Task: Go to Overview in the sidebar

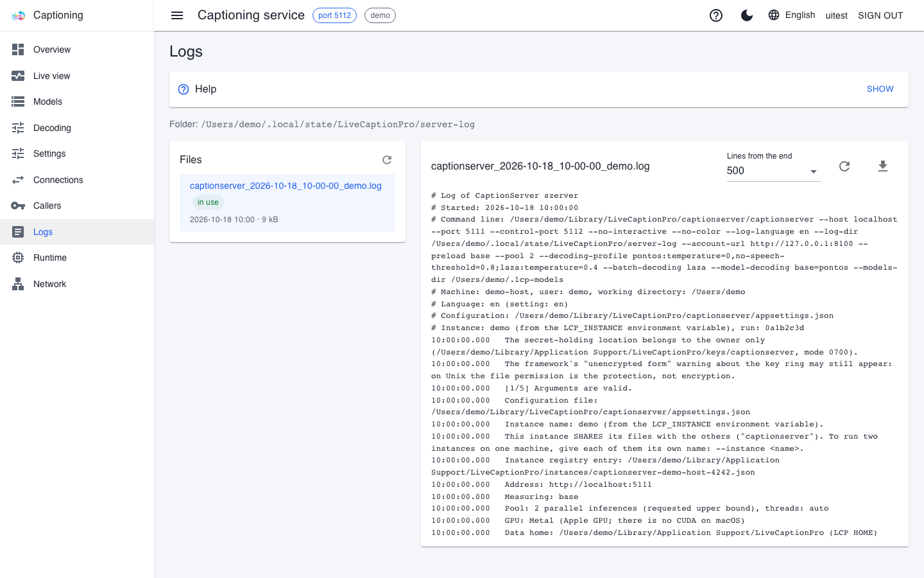Action: coord(77,49)
